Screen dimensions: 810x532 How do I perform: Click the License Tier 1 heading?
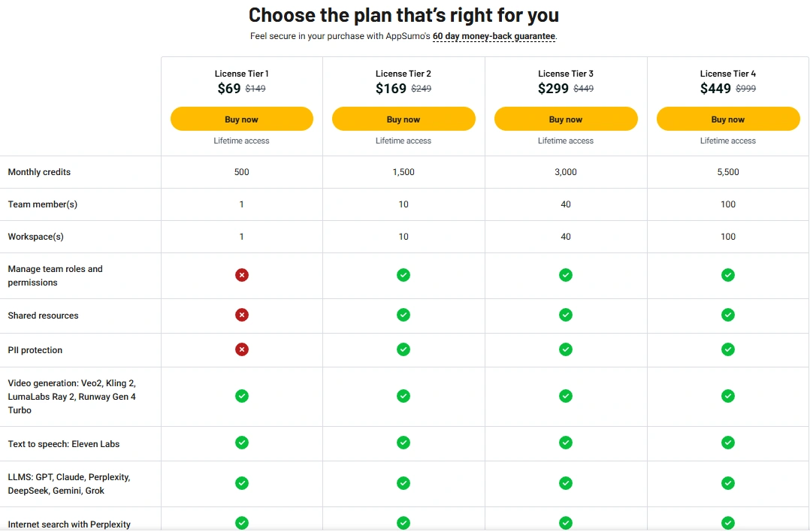click(242, 74)
